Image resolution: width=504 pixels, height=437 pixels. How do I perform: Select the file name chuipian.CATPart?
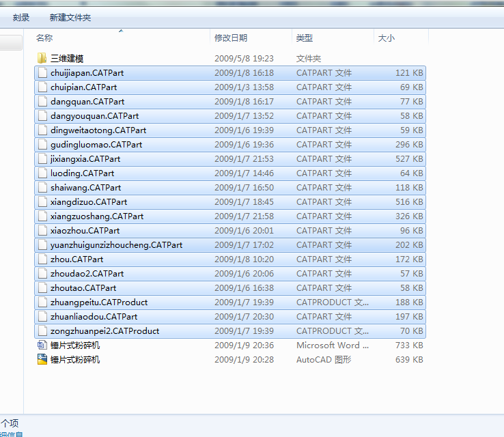pyautogui.click(x=83, y=87)
